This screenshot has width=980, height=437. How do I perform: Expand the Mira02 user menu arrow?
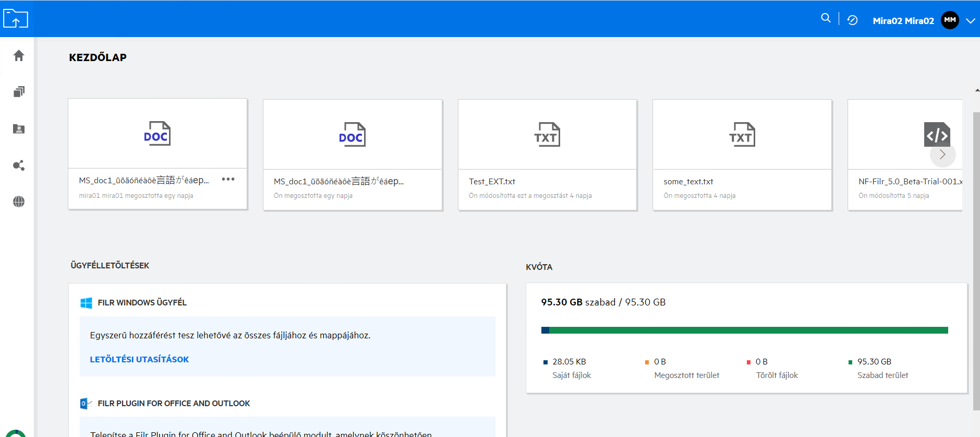click(x=970, y=21)
